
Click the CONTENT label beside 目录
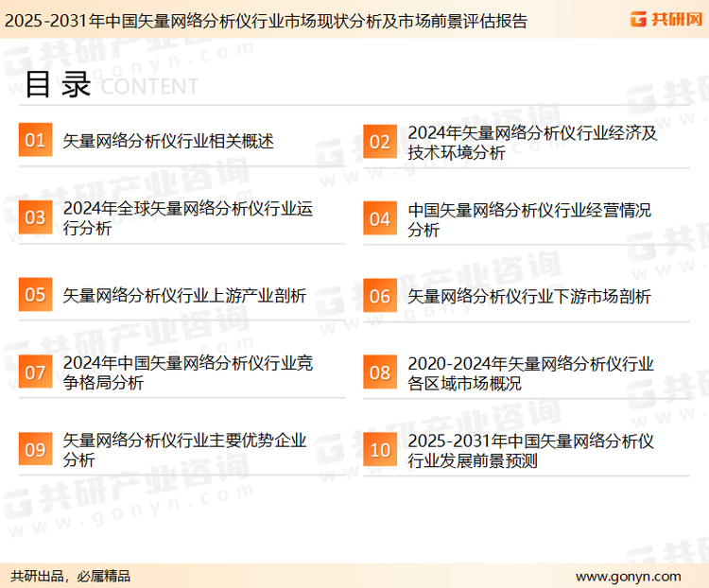tap(149, 86)
